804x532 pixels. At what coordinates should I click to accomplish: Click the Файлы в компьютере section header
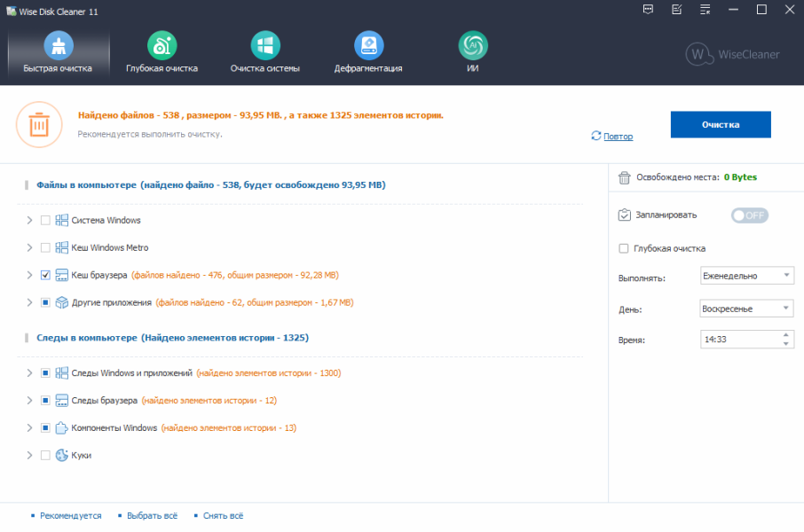(210, 185)
